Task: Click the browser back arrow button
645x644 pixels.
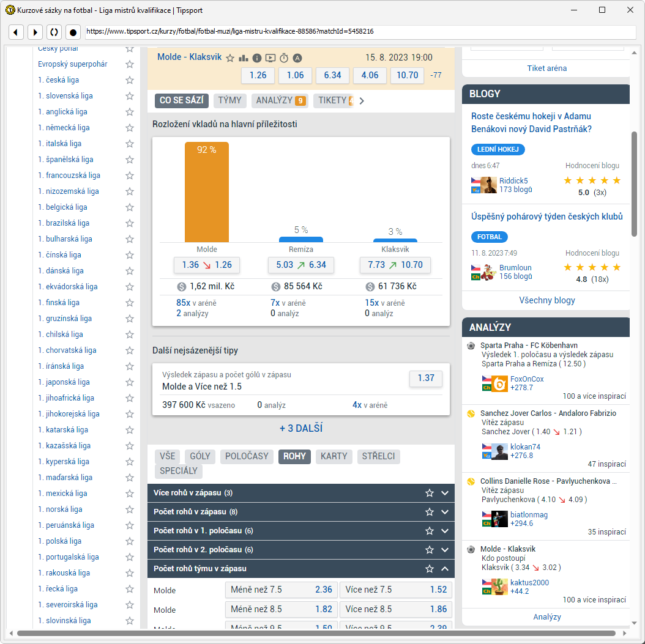Action: tap(16, 32)
